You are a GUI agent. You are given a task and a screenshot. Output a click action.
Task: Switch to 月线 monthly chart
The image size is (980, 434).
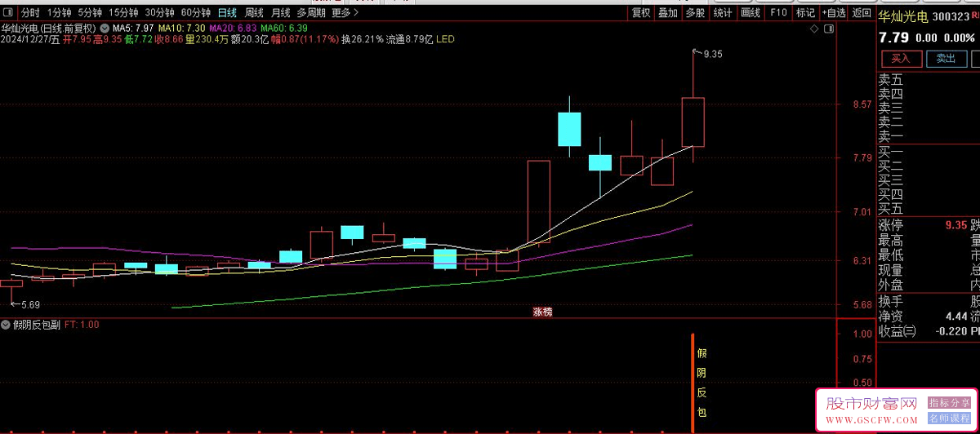pyautogui.click(x=280, y=12)
